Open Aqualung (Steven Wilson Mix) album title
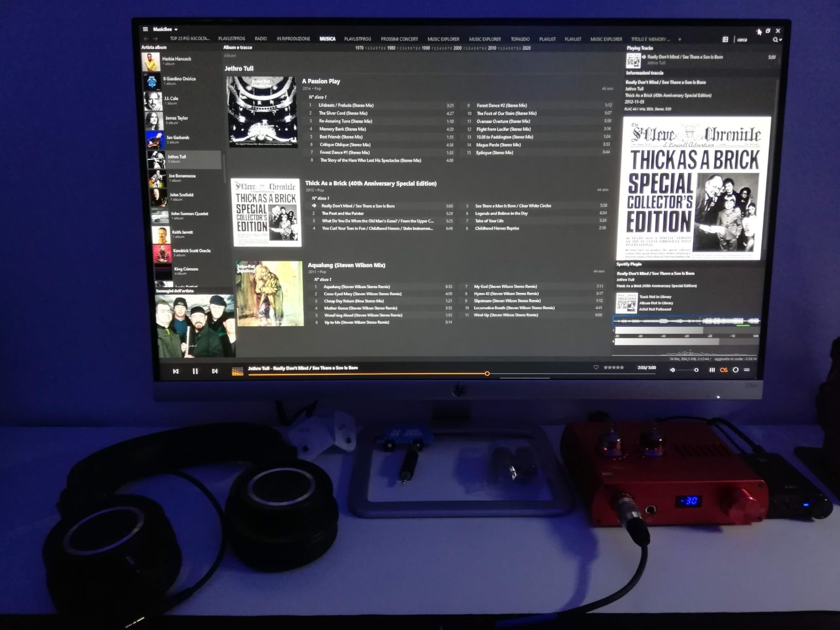This screenshot has height=630, width=840. pyautogui.click(x=346, y=266)
